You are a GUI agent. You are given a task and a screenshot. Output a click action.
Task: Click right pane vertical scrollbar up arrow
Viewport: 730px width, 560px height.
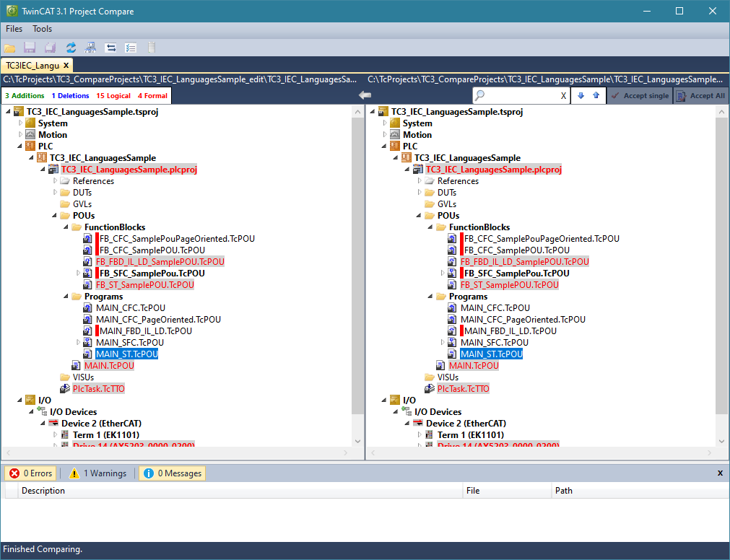pyautogui.click(x=721, y=112)
